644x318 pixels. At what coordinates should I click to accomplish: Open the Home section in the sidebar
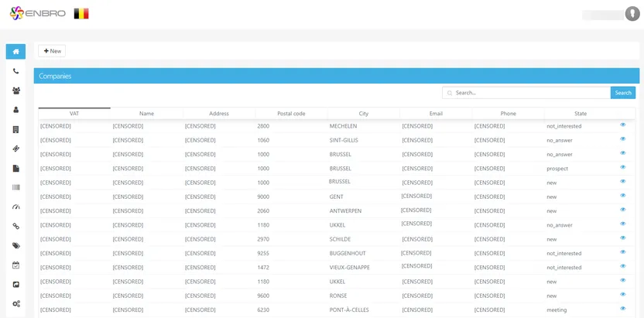[x=15, y=52]
